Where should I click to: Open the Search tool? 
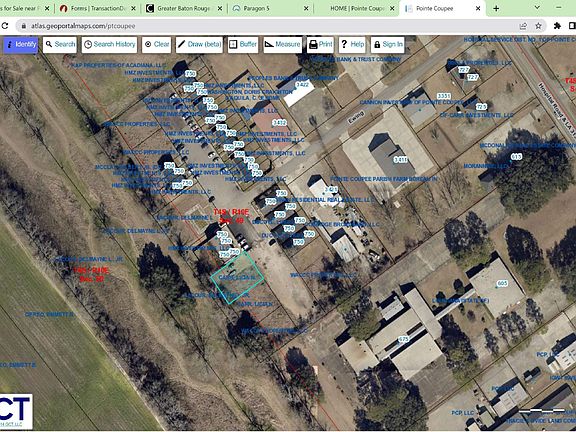(x=60, y=45)
